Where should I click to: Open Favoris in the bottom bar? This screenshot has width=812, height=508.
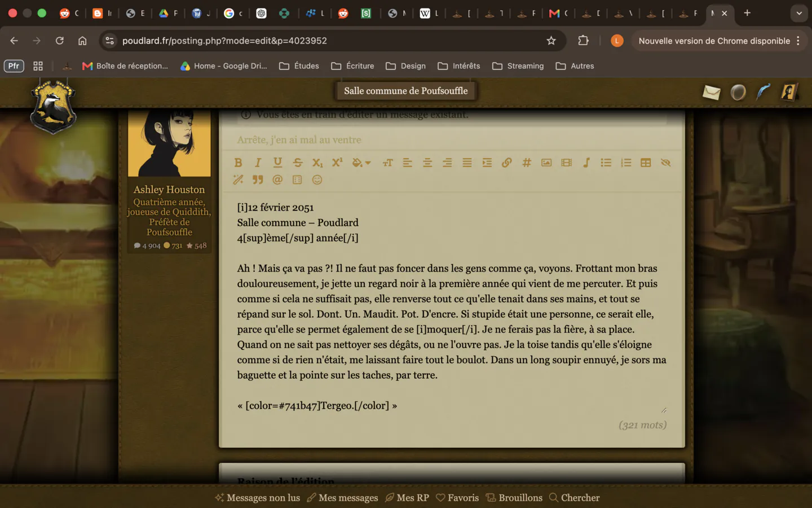(x=457, y=498)
